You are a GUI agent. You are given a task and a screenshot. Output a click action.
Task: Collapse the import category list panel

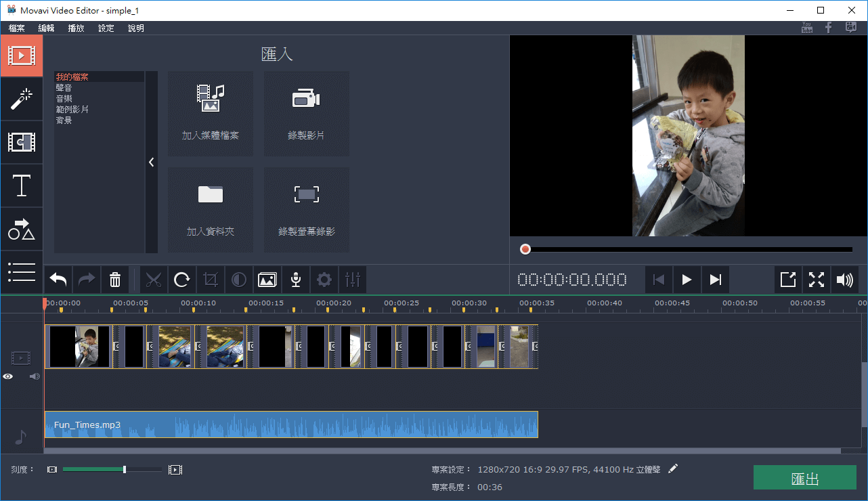(151, 162)
